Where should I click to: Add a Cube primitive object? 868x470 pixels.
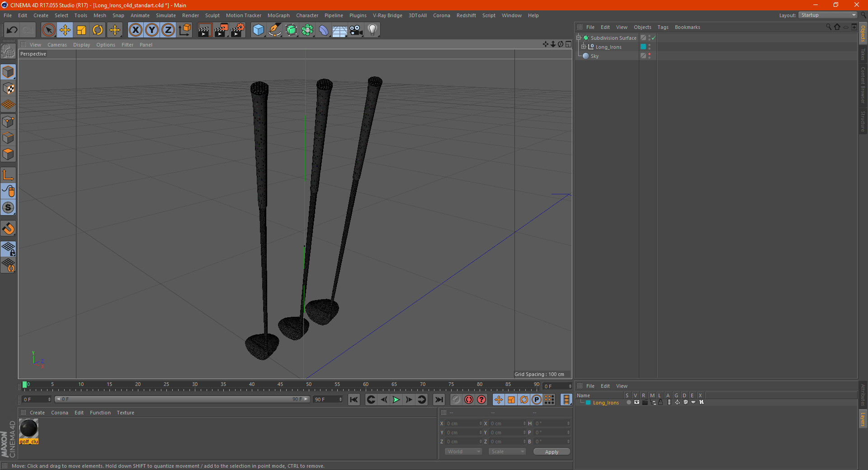click(x=258, y=30)
